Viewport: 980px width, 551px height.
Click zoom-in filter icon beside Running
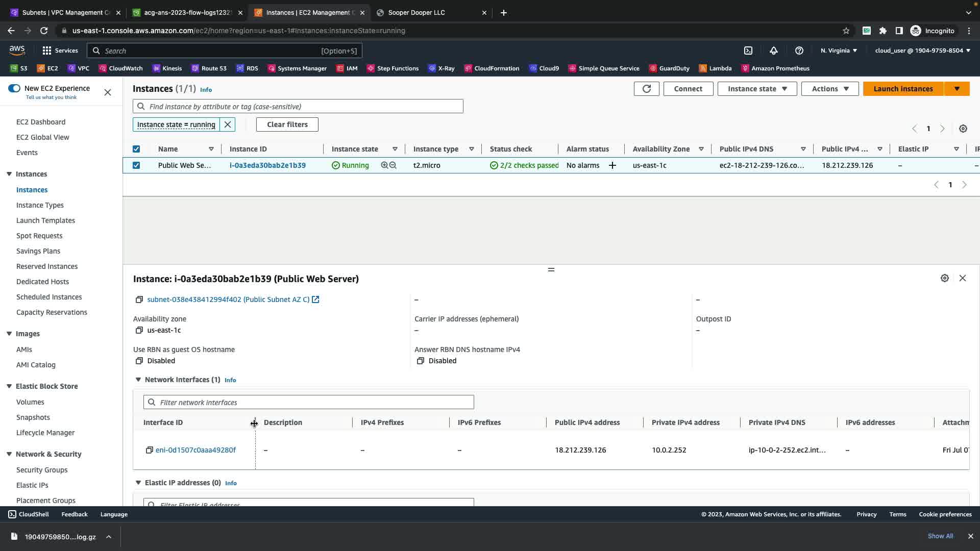click(384, 165)
